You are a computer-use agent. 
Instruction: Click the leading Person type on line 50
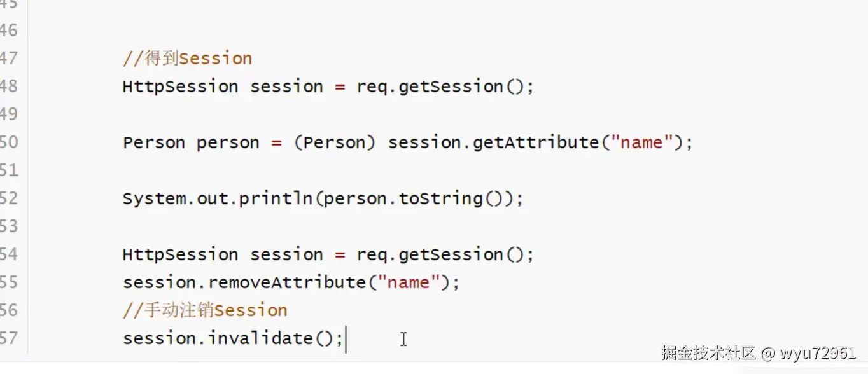click(x=153, y=142)
